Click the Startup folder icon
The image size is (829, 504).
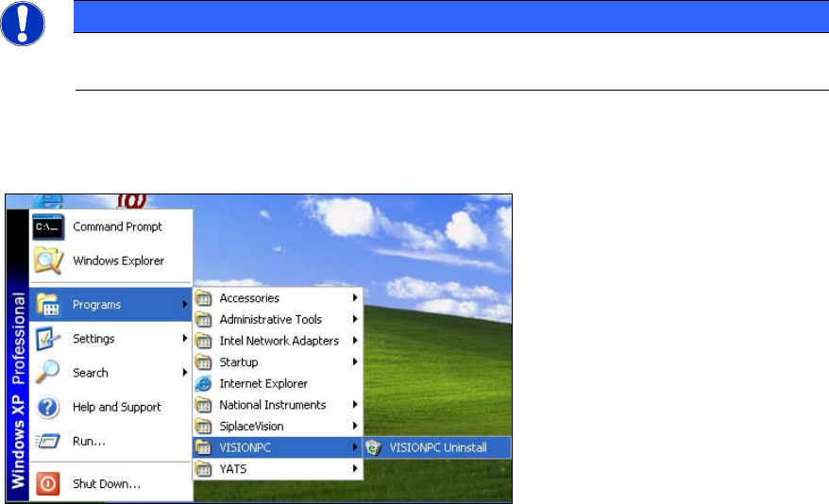click(x=204, y=362)
